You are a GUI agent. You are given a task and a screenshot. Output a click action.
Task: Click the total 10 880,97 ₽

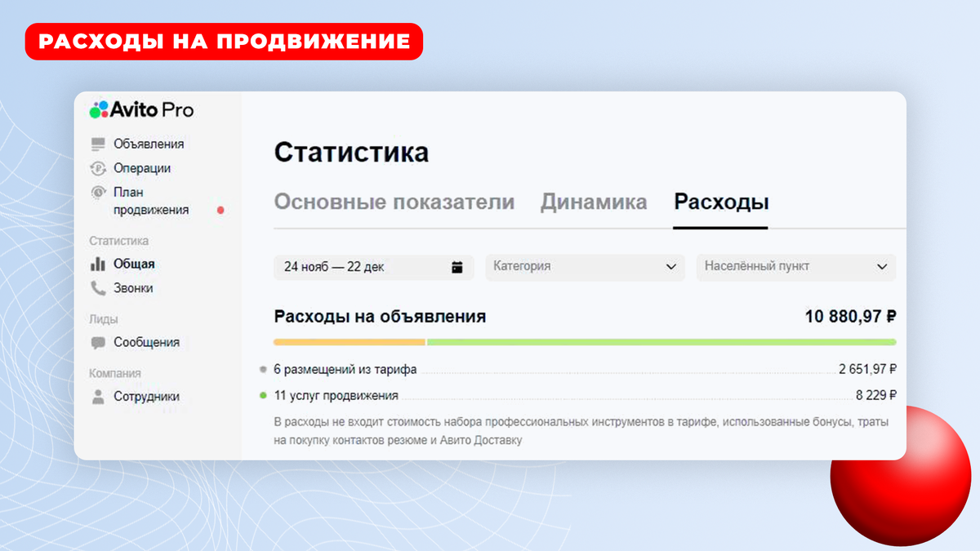[x=850, y=317]
